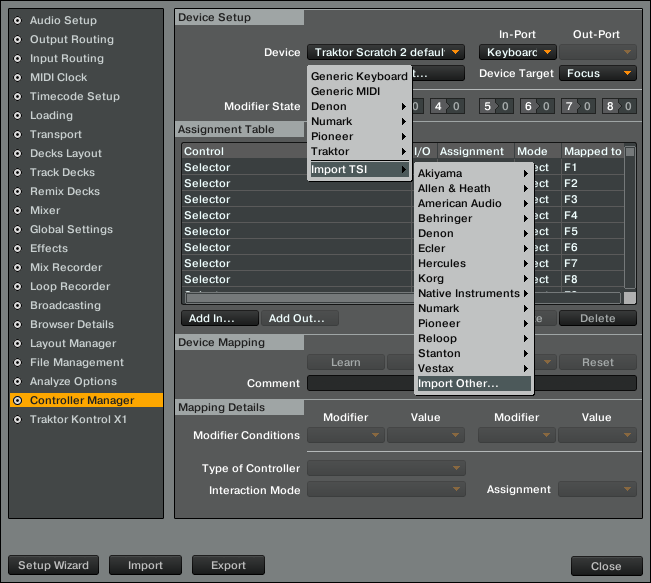Expand Behringer submenu entry
This screenshot has width=651, height=583.
(x=473, y=218)
